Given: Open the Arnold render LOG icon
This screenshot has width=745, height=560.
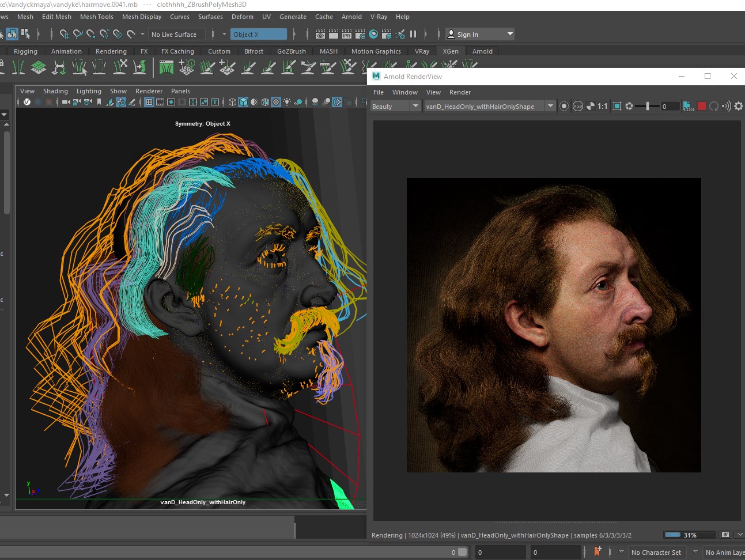Looking at the screenshot, I should click(689, 106).
